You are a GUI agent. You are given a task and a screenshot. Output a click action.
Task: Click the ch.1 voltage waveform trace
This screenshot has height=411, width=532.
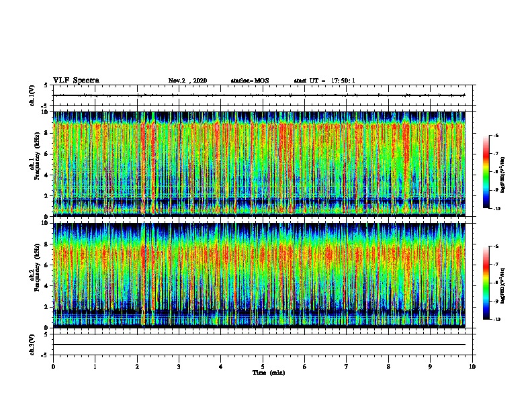click(x=259, y=95)
